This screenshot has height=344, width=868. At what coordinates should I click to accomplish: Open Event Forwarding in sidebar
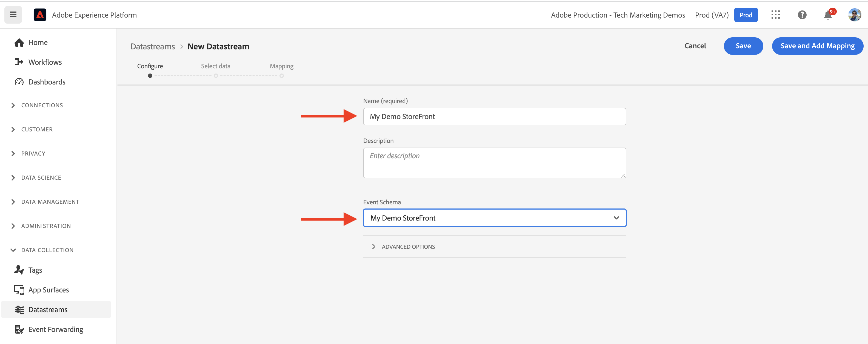click(x=56, y=329)
